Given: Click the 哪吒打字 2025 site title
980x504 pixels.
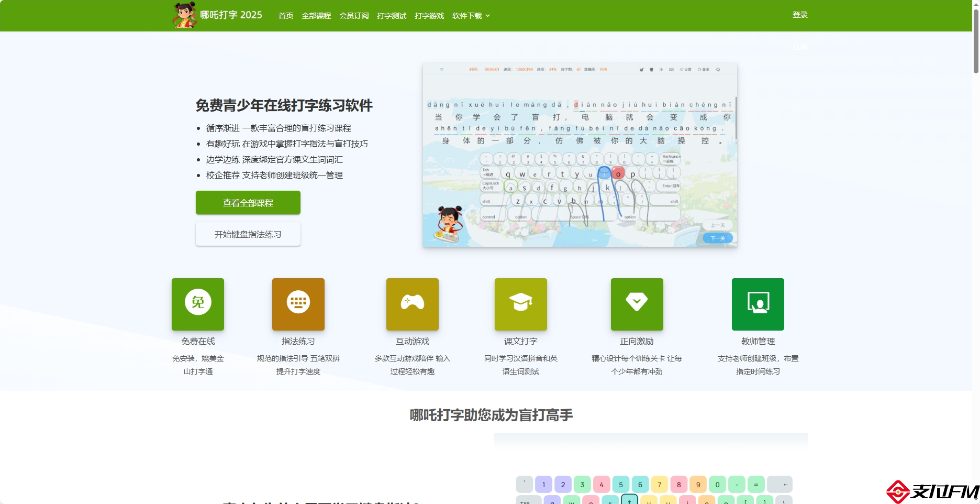Looking at the screenshot, I should (231, 15).
